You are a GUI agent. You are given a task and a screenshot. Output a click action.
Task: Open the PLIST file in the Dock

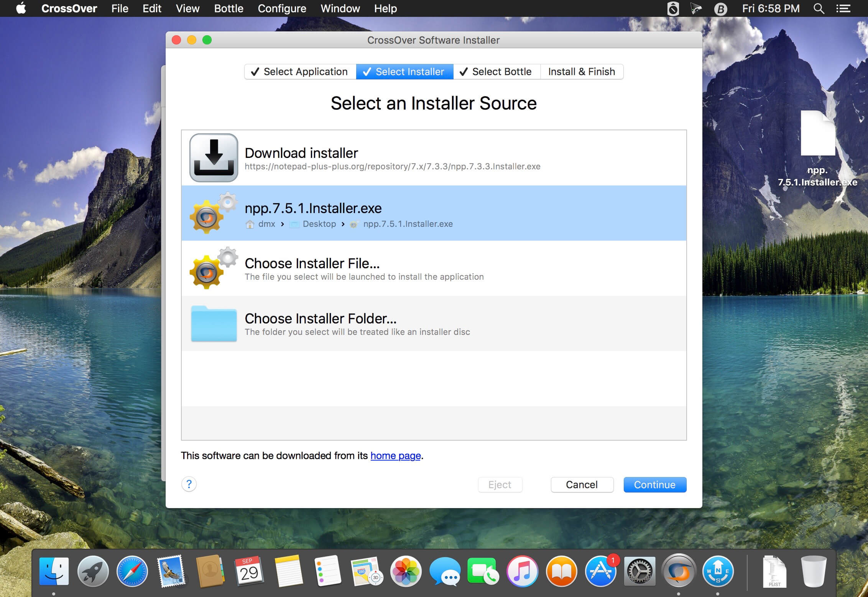[774, 571]
